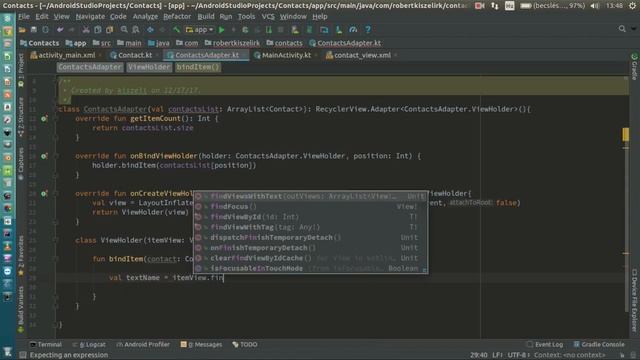This screenshot has height=360, width=640.
Task: Click the Undo toolbar icon
Action: (60, 30)
